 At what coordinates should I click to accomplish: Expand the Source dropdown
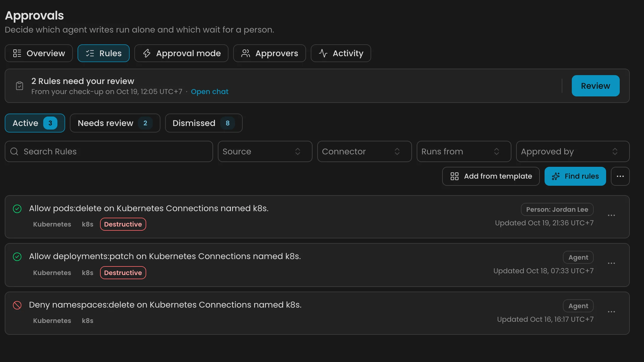click(x=265, y=151)
